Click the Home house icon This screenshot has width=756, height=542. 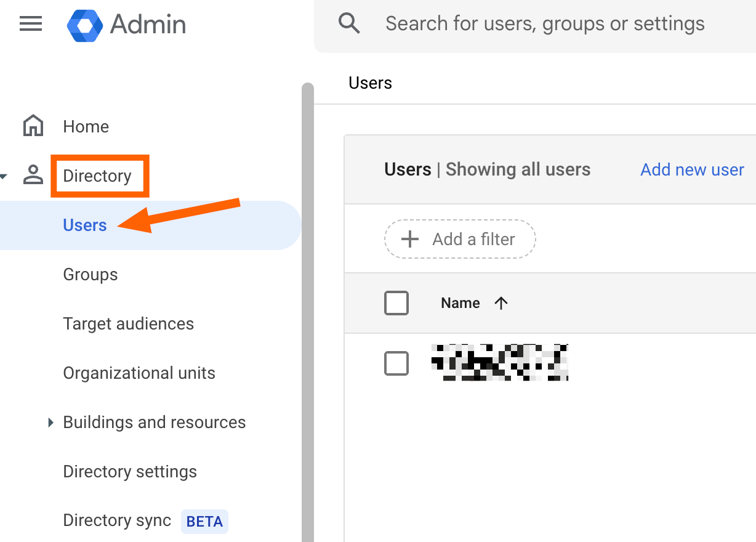[33, 126]
